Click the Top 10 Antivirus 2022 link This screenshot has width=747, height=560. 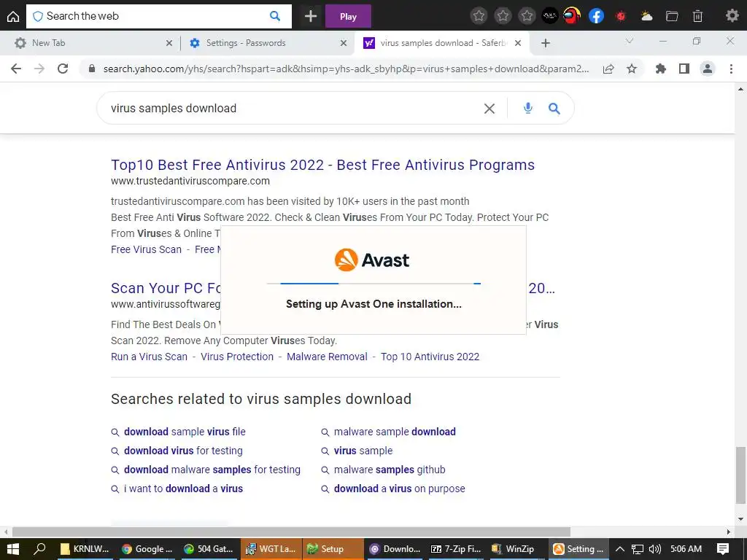pos(430,357)
